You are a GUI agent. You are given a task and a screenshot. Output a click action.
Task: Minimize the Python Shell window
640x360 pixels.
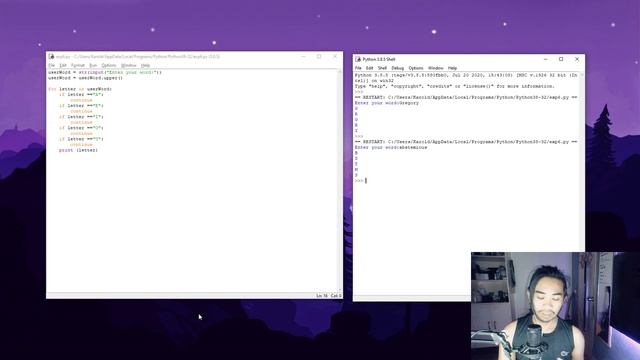click(545, 59)
